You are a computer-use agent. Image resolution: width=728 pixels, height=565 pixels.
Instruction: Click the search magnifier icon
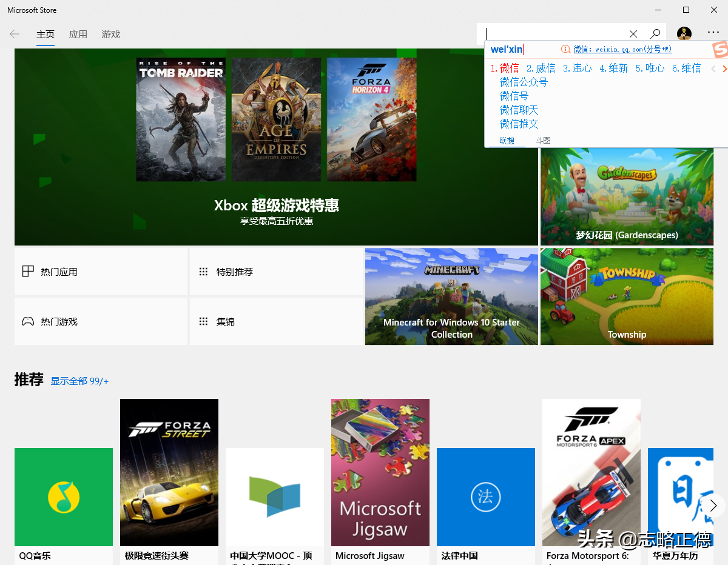pyautogui.click(x=656, y=33)
